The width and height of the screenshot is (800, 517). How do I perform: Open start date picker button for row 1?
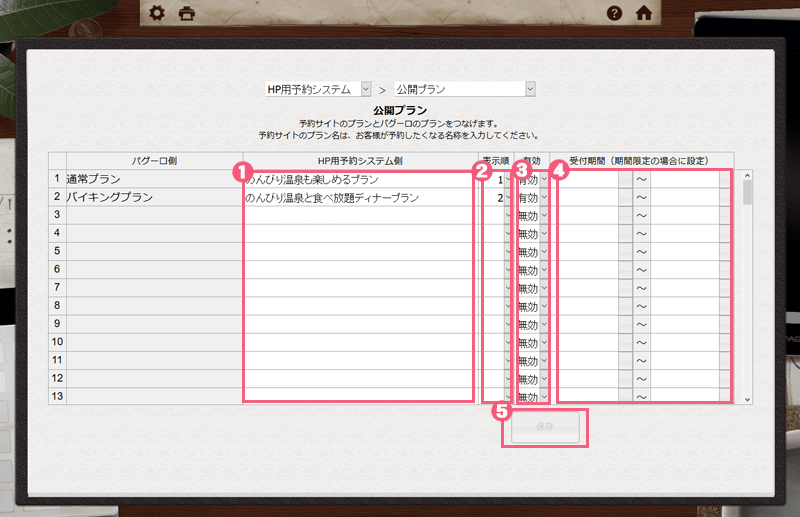[x=625, y=180]
